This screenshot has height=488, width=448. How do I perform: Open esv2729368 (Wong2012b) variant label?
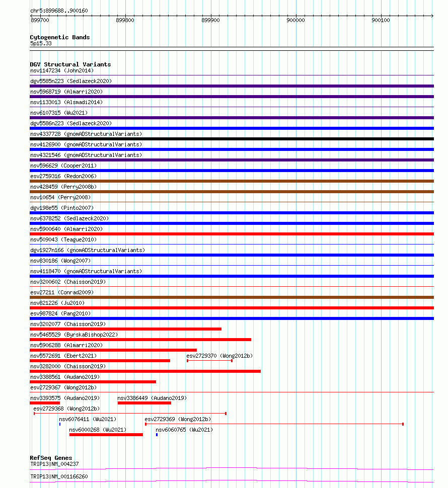click(x=66, y=409)
